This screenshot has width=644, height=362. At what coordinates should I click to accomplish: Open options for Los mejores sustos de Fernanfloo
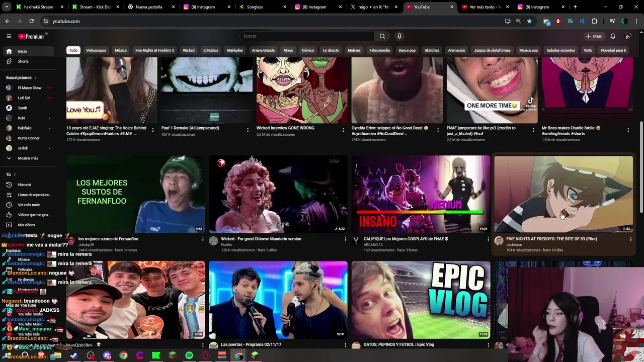[203, 239]
